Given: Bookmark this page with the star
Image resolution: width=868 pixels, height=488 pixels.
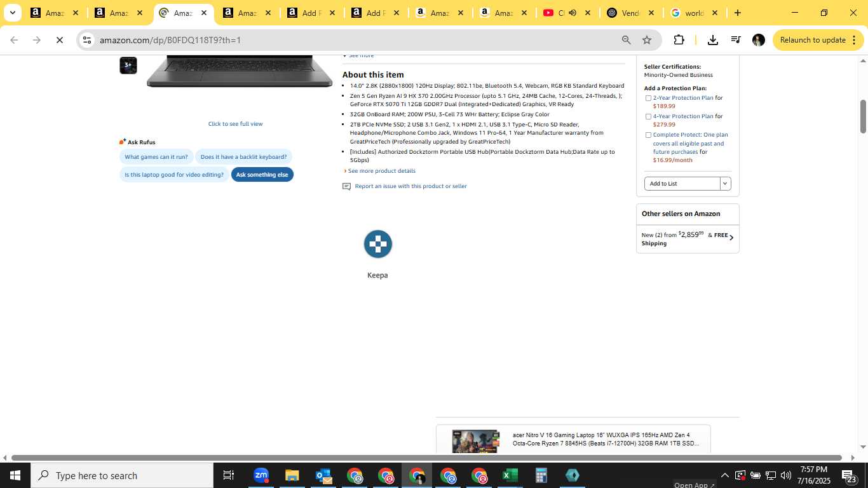Looking at the screenshot, I should click(x=647, y=40).
